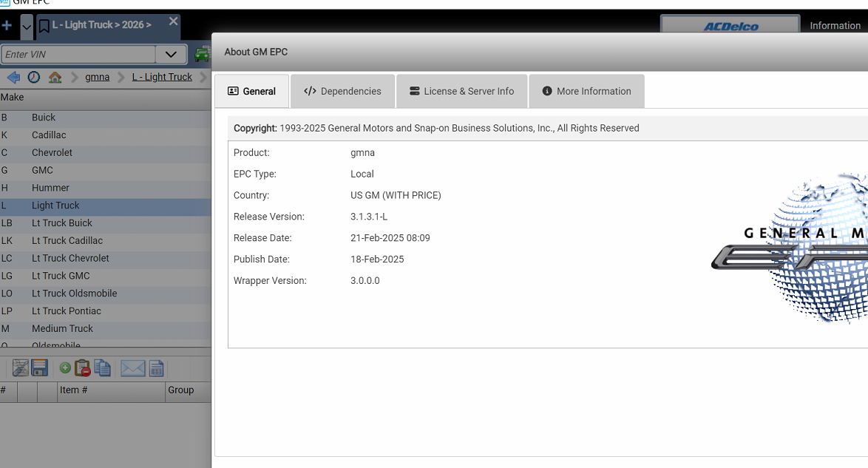Click the Wrapper Version value 3.0.0.0
Screen dimensions: 868x468
(x=365, y=281)
